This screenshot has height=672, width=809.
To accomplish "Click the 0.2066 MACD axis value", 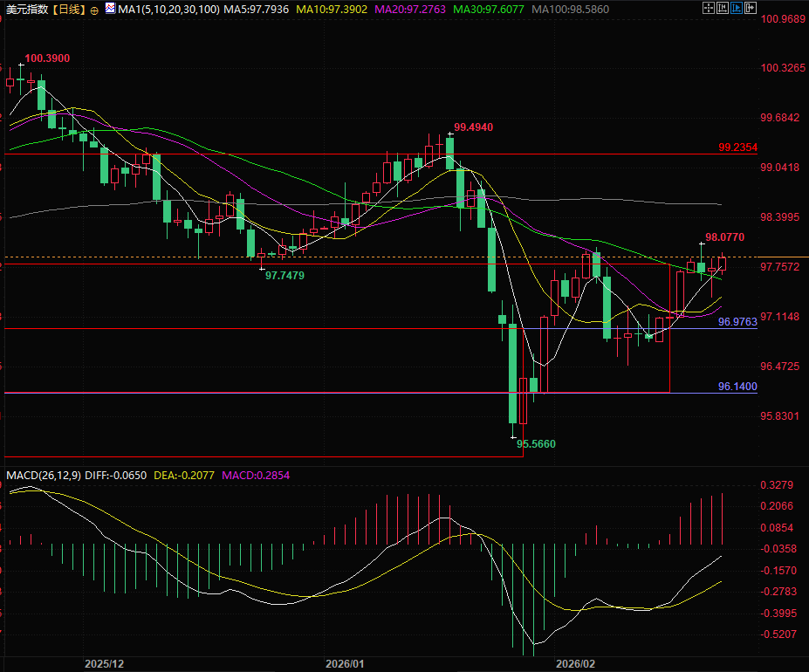I will [x=777, y=506].
